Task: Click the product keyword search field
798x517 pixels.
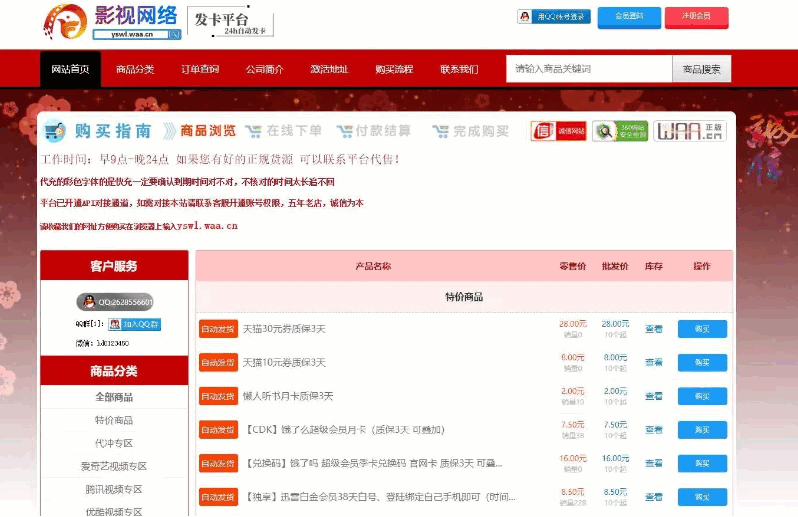Action: 589,69
